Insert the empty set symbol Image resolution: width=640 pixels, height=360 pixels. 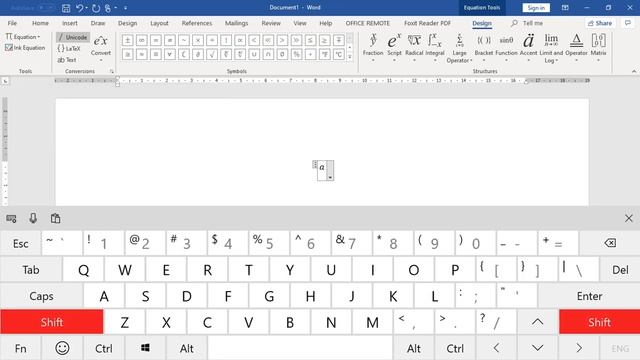pyautogui.click(x=282, y=54)
